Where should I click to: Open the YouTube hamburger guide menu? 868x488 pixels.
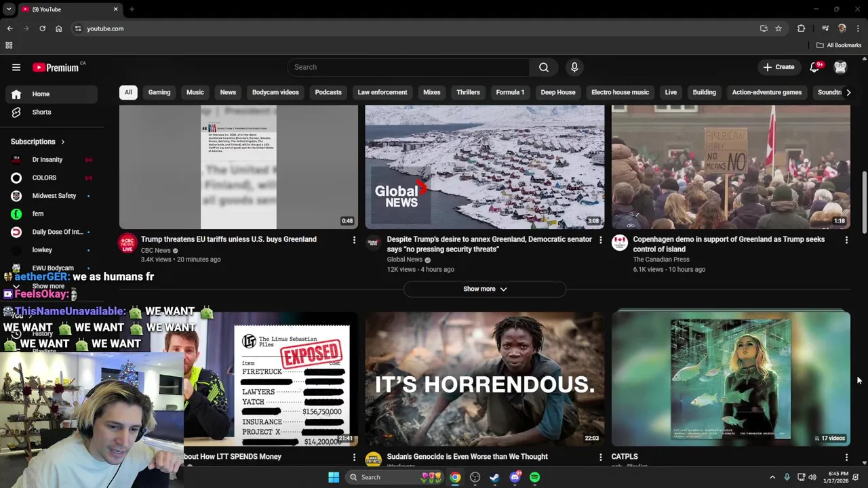coord(16,67)
